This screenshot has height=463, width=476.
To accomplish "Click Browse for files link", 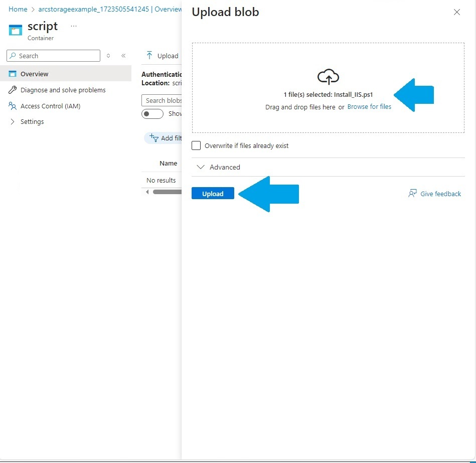I will [369, 106].
